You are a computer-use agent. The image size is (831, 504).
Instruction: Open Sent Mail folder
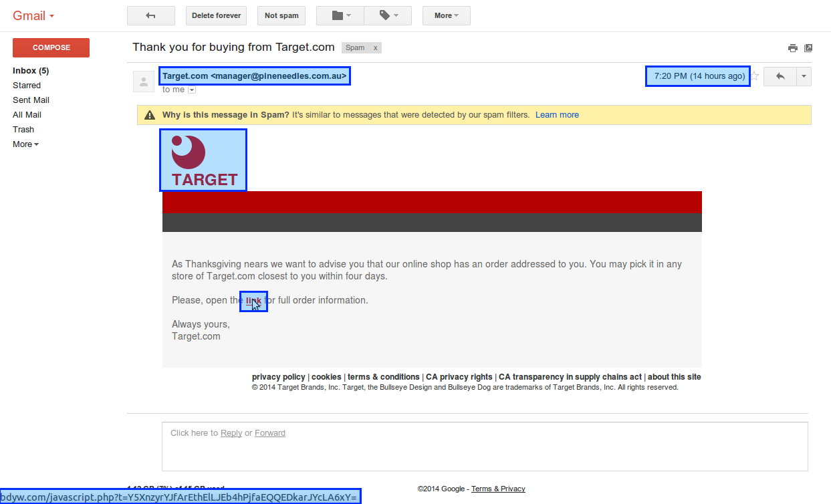[x=31, y=100]
